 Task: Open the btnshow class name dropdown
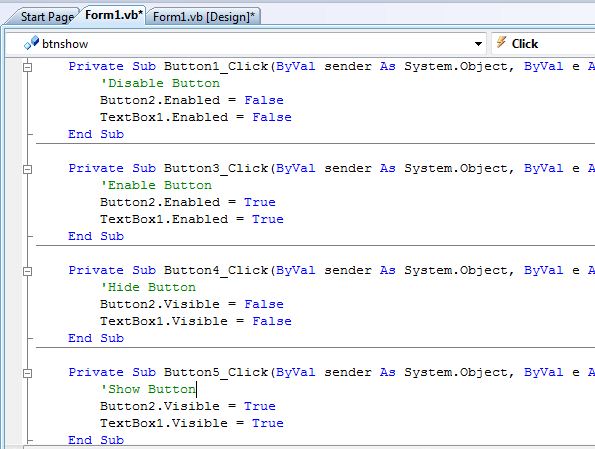pyautogui.click(x=246, y=44)
